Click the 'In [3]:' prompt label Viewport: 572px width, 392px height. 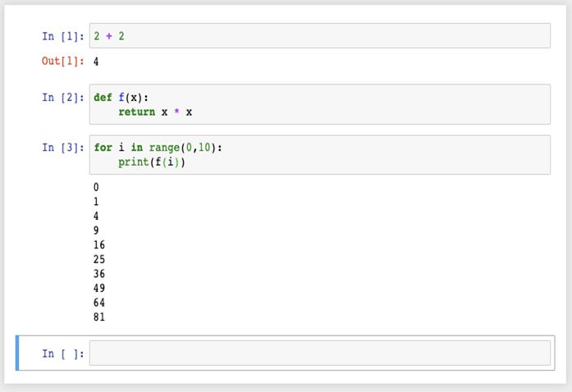(63, 148)
